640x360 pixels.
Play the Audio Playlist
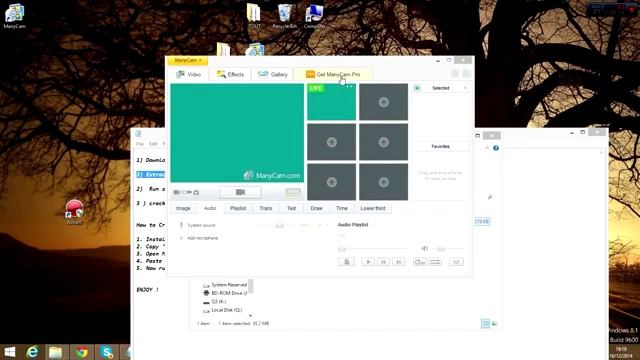(x=368, y=262)
